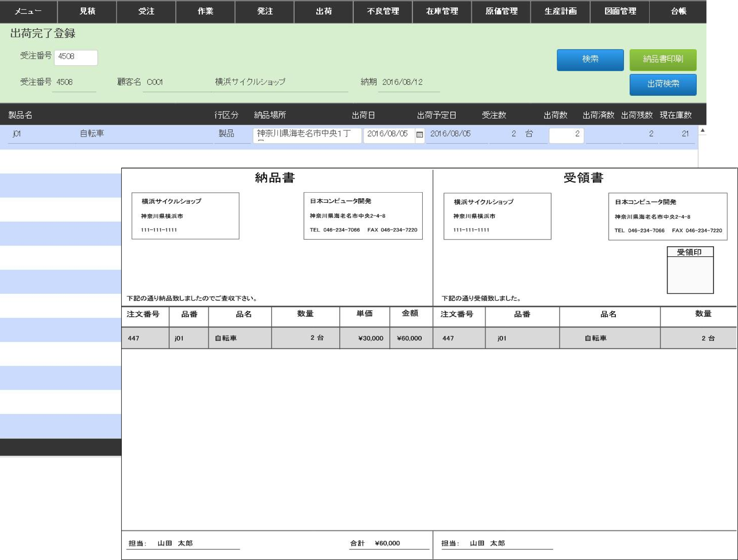
Task: Select the 作業 menu item
Action: [x=206, y=12]
